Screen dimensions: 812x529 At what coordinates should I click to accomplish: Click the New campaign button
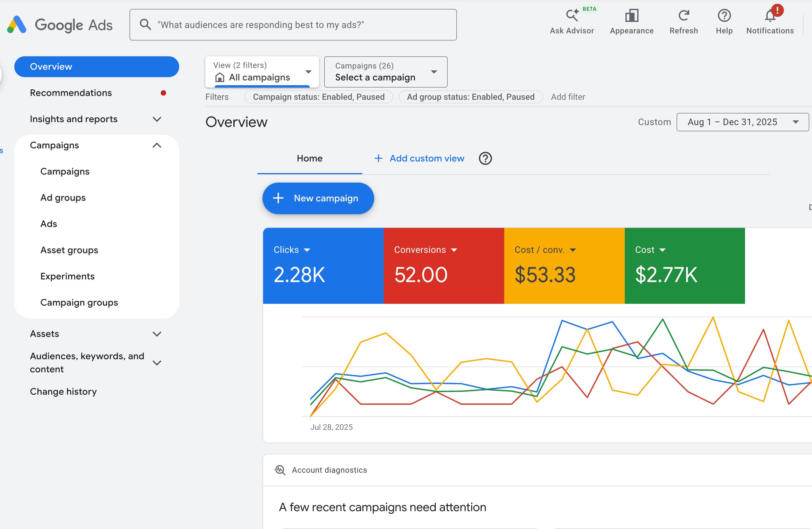click(x=318, y=198)
